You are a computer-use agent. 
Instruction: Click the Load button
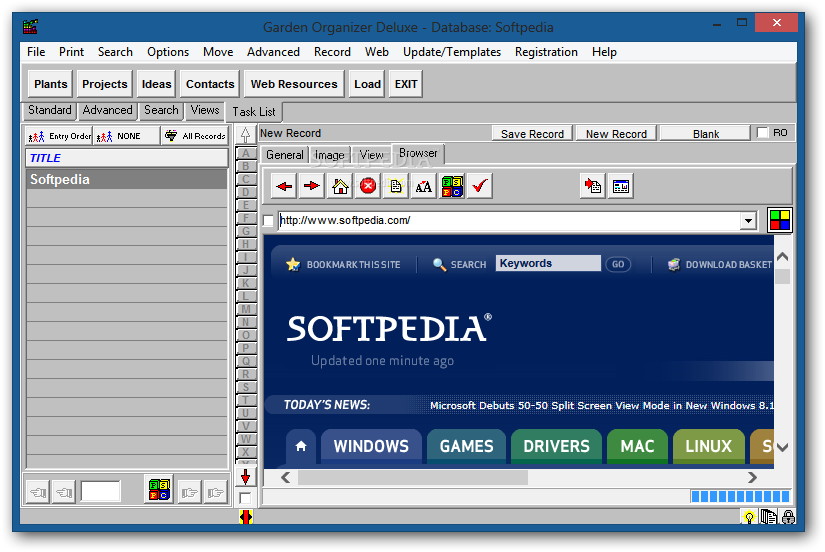[x=367, y=84]
